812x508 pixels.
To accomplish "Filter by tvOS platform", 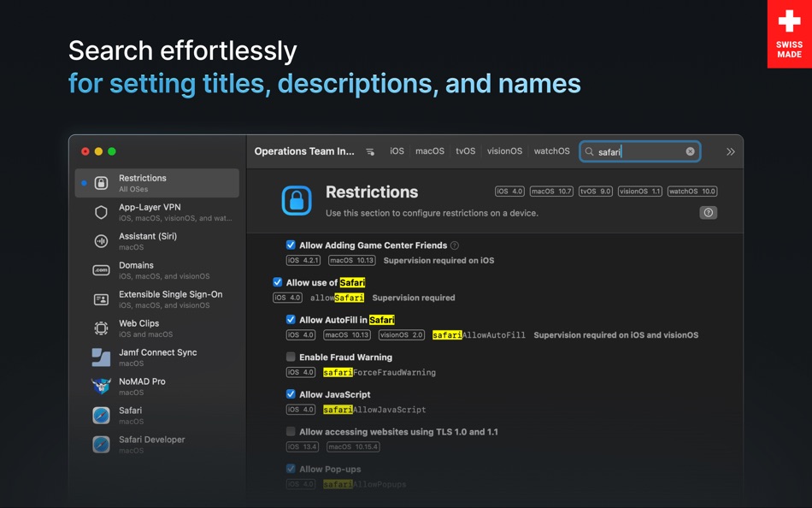I will (x=466, y=151).
